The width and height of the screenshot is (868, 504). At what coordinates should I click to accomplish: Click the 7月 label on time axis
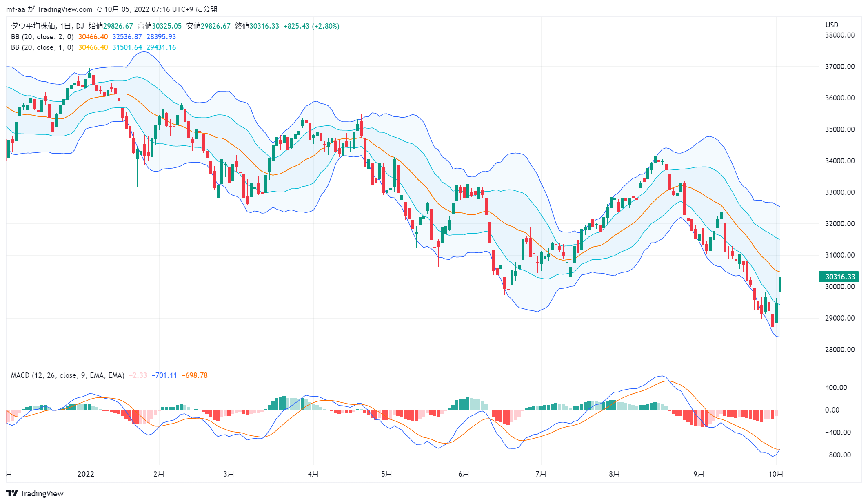(541, 474)
